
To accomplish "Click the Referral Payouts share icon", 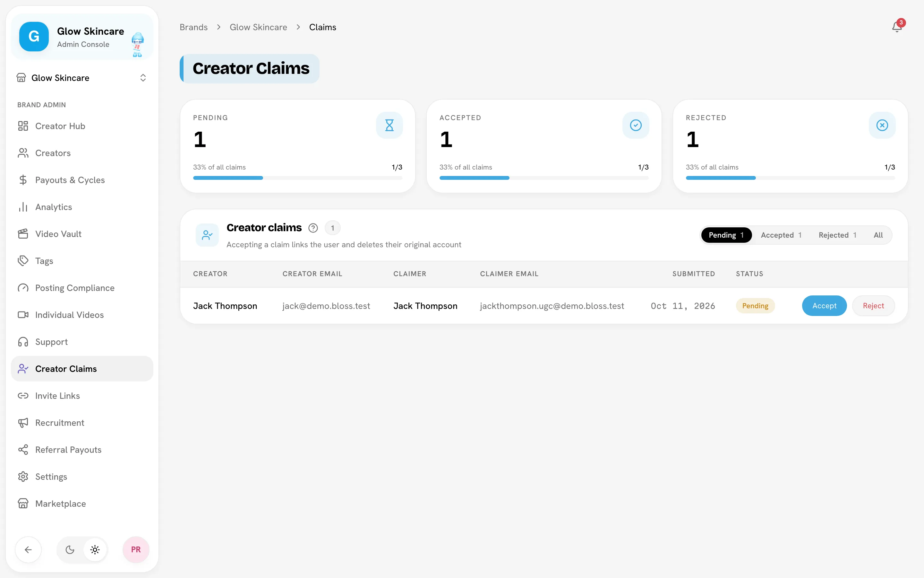I will [x=23, y=450].
